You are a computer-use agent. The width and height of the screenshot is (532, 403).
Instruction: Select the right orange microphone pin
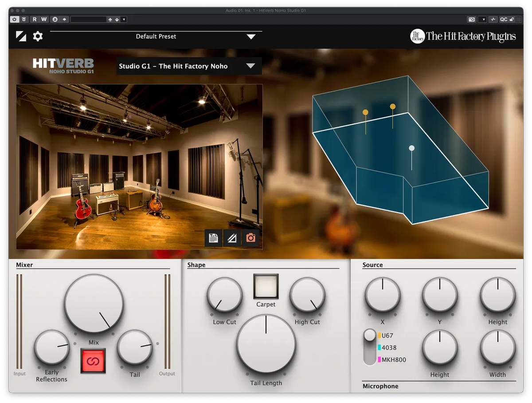[392, 107]
